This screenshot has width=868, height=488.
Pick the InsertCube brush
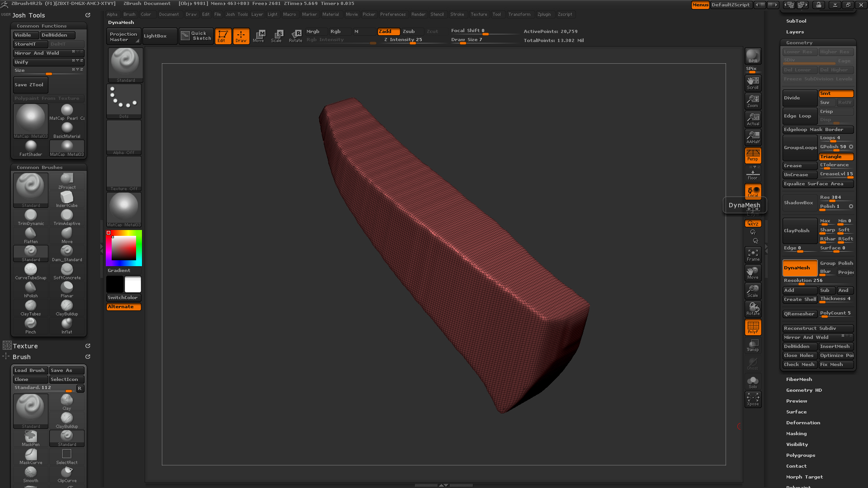tap(67, 199)
